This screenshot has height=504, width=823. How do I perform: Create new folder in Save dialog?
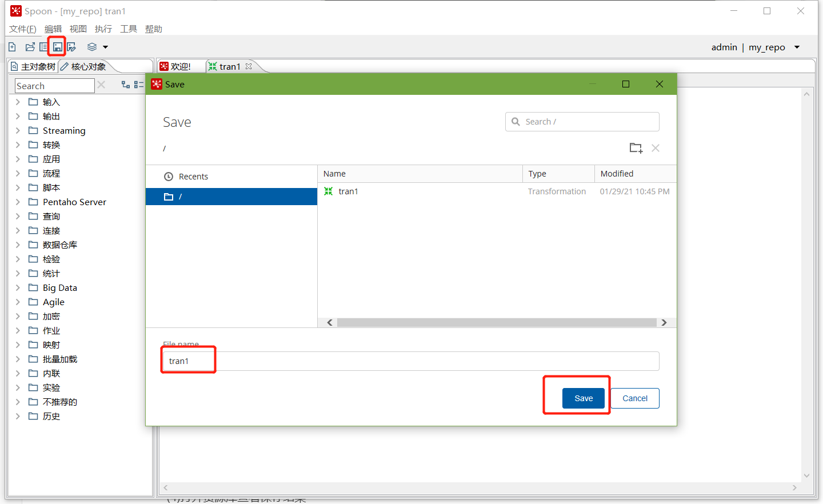[x=636, y=148]
